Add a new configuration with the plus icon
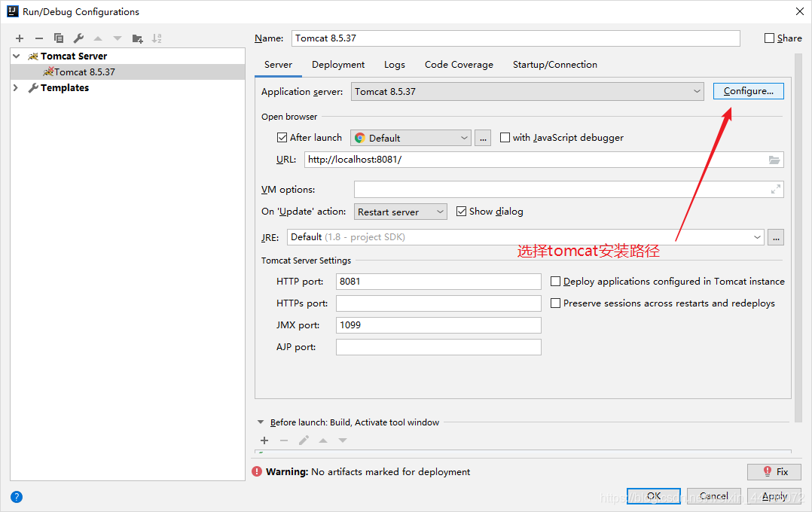 pyautogui.click(x=20, y=38)
